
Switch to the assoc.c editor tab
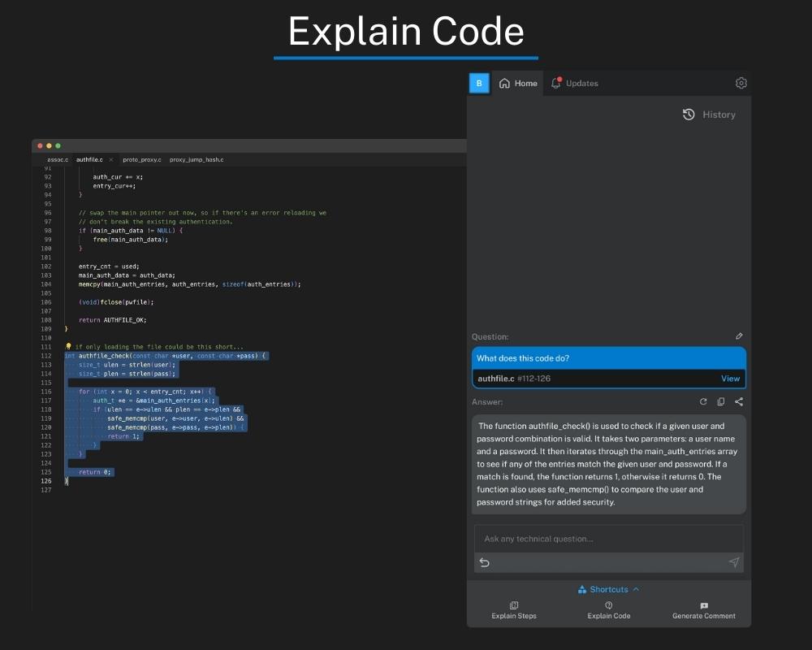pyautogui.click(x=58, y=159)
